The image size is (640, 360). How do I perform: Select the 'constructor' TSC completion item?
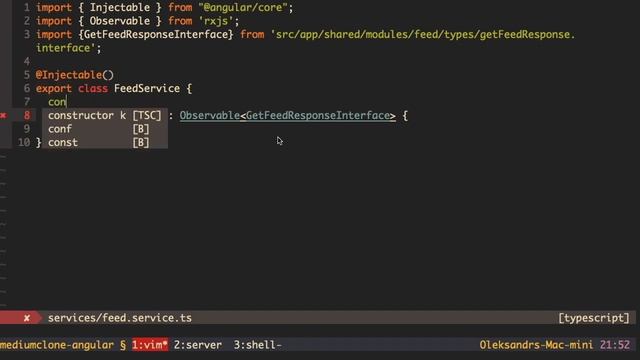click(x=105, y=116)
